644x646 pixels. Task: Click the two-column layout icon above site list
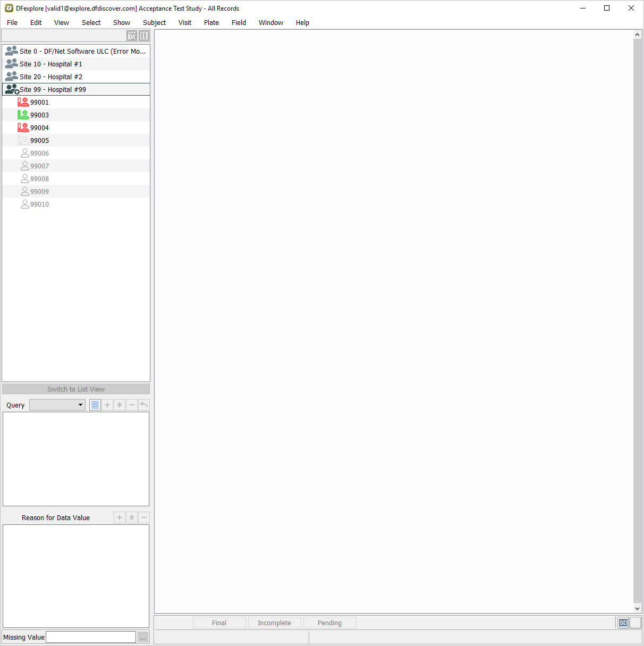144,36
